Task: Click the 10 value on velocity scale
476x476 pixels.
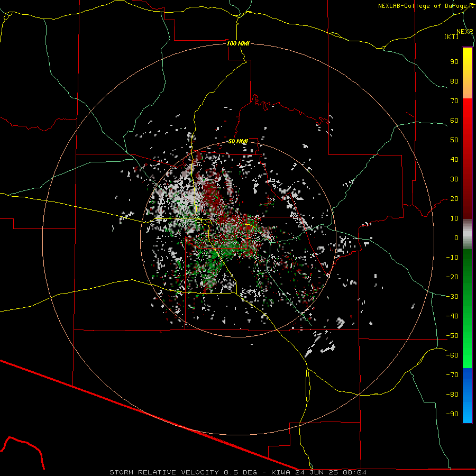Action: 454,218
